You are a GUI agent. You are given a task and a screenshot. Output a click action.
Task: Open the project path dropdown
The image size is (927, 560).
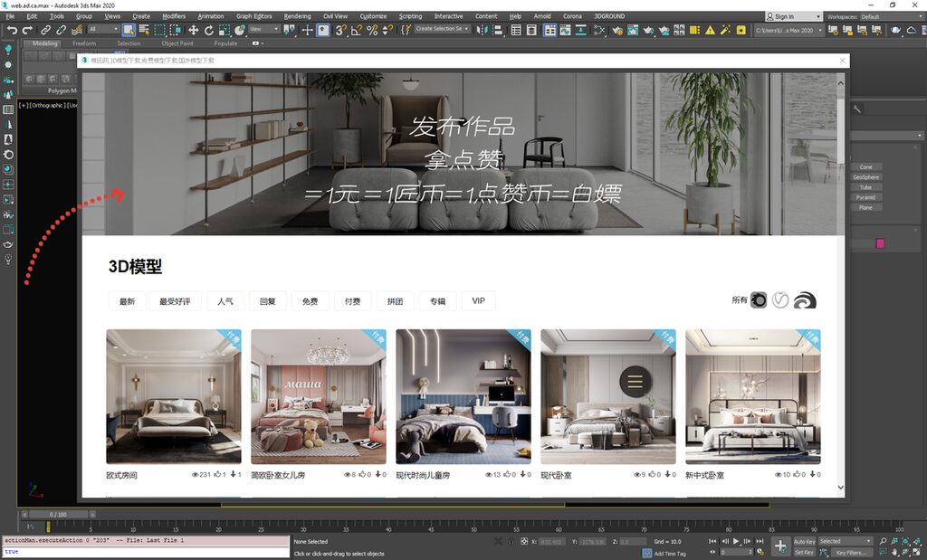788,30
